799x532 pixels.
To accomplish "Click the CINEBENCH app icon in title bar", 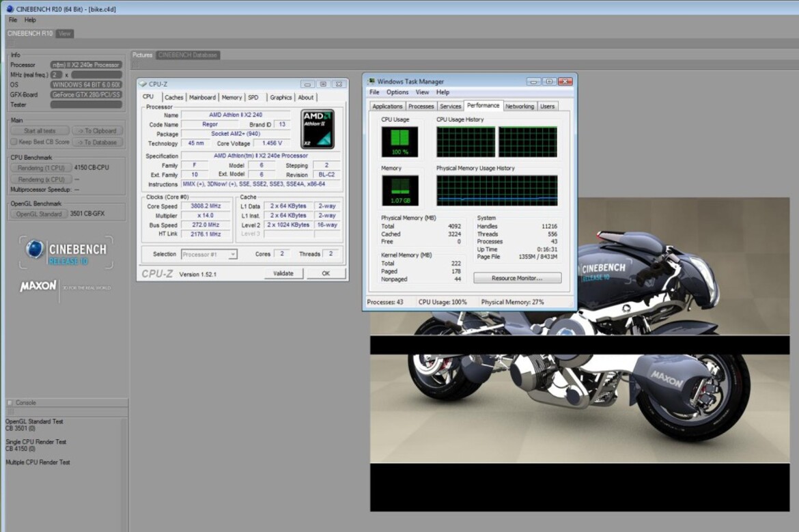I will click(x=10, y=9).
